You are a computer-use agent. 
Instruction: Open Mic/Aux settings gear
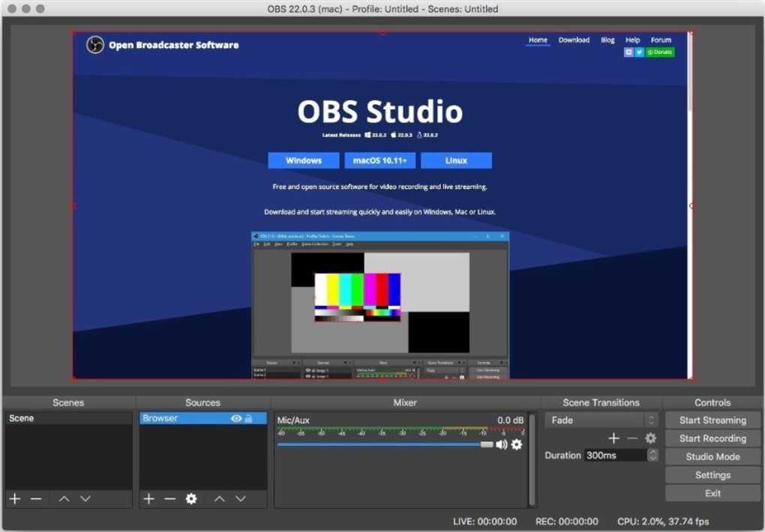pos(517,445)
